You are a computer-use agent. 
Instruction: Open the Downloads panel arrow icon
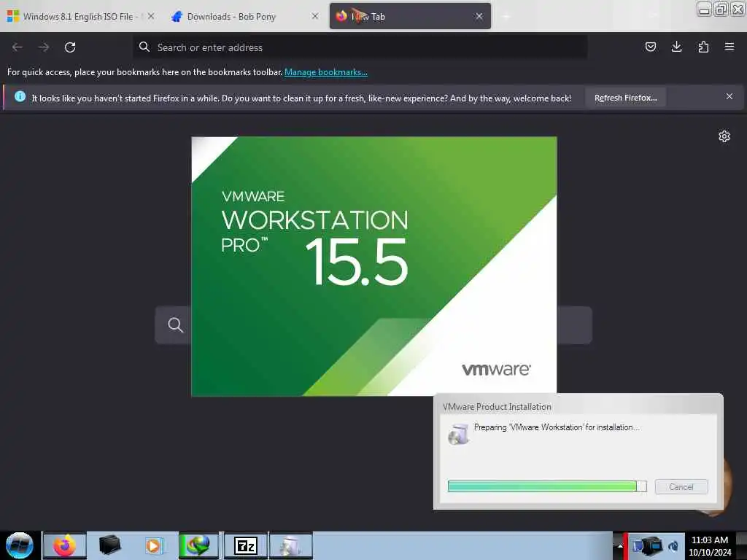pyautogui.click(x=676, y=47)
